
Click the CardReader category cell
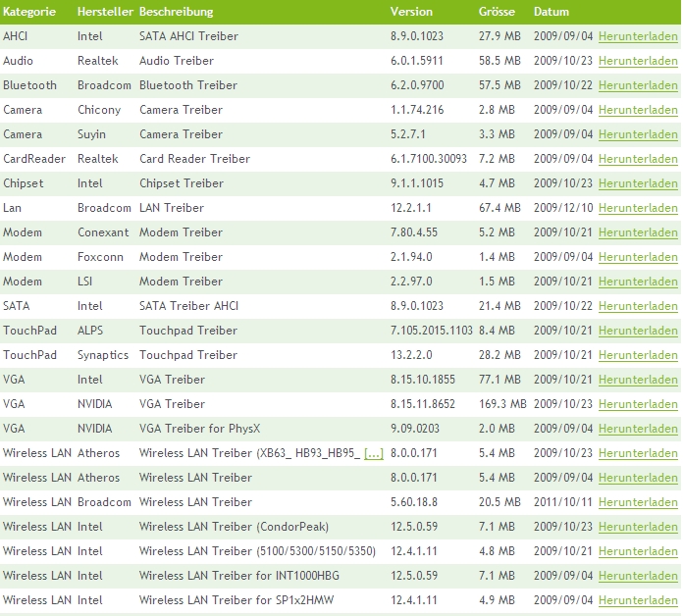[34, 159]
